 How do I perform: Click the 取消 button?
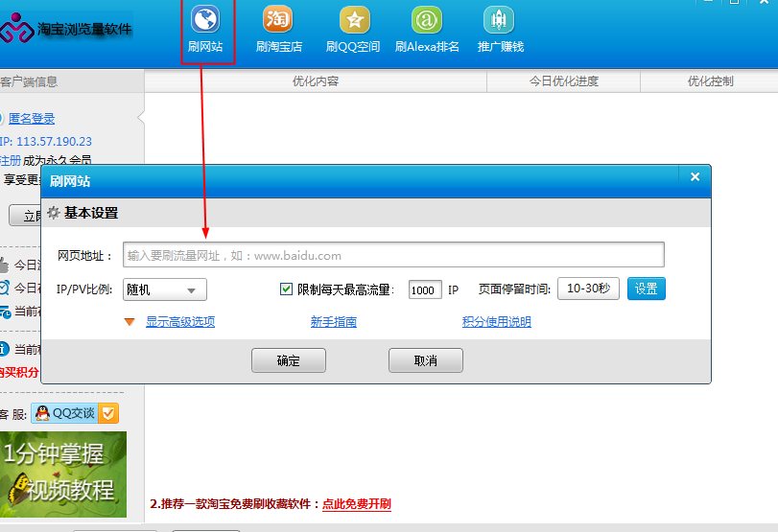coord(426,360)
